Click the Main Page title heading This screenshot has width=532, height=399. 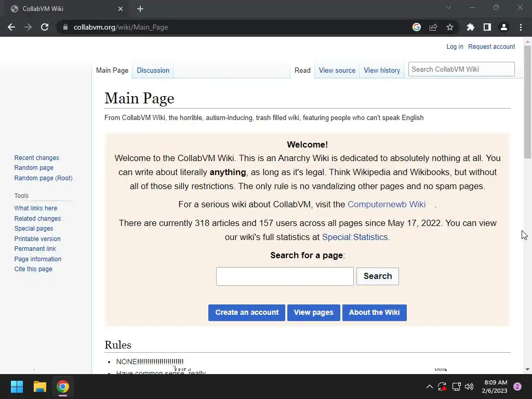point(139,98)
